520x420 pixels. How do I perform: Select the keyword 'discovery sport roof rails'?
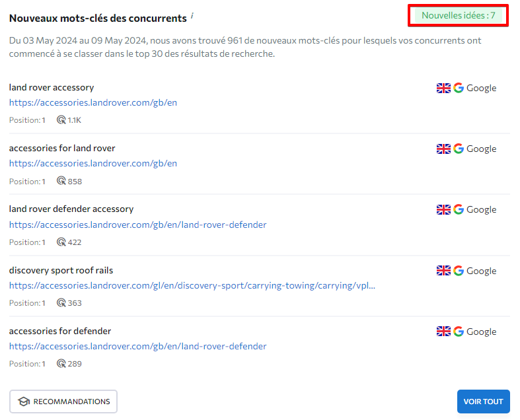61,271
